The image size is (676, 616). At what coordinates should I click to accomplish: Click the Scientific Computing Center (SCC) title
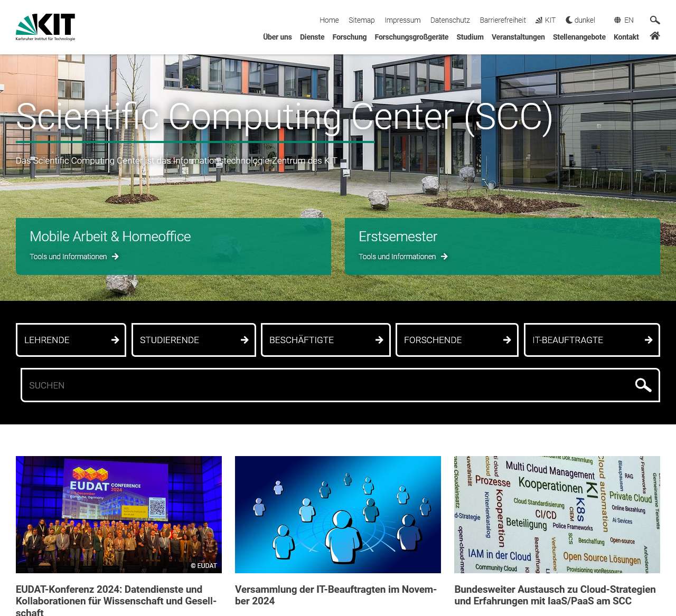285,116
